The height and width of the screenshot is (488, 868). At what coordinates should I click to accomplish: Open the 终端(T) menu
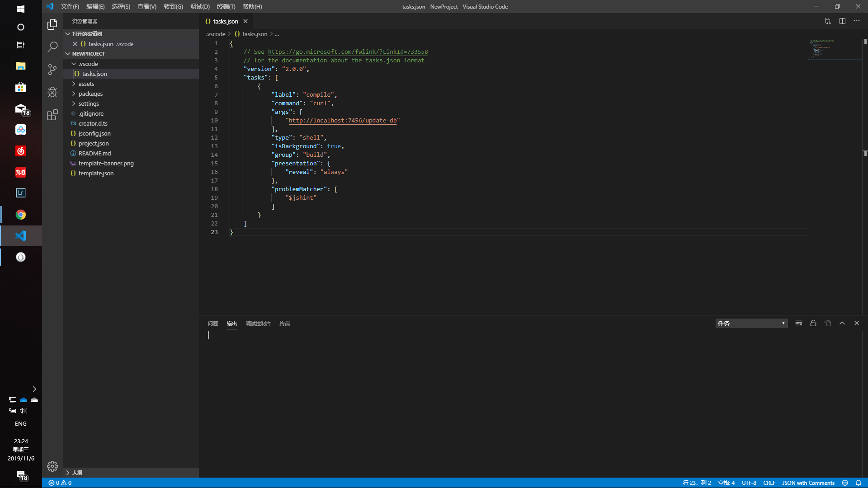226,6
